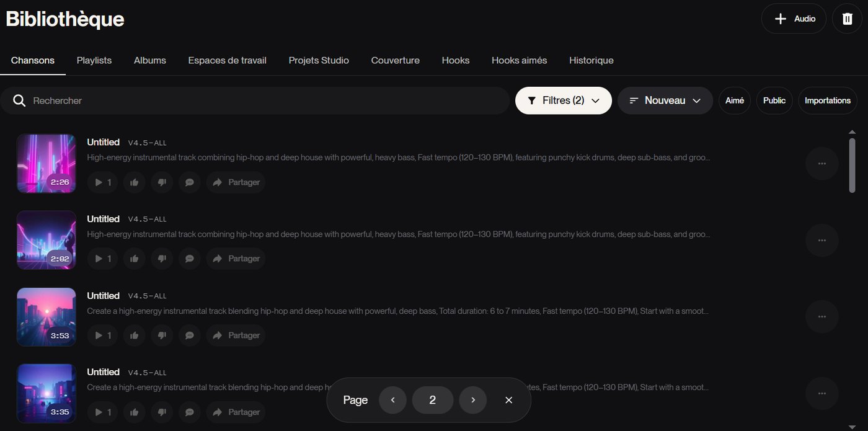868x431 pixels.
Task: Open comments for the 2:26 song
Action: pos(190,182)
